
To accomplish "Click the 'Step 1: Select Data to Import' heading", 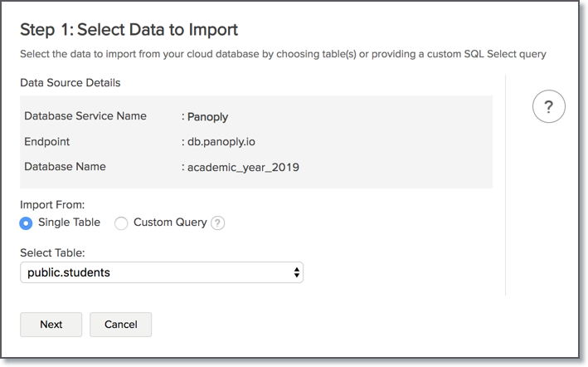I will (x=129, y=30).
